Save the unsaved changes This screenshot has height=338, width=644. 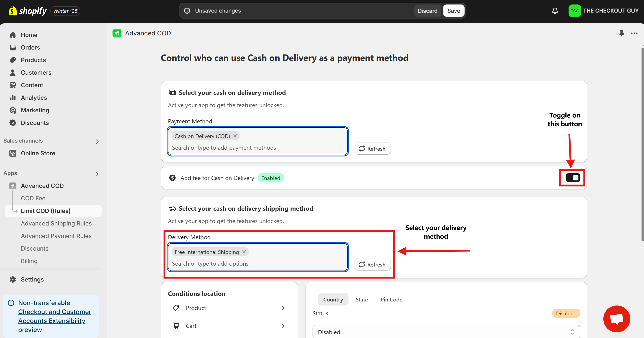[453, 11]
